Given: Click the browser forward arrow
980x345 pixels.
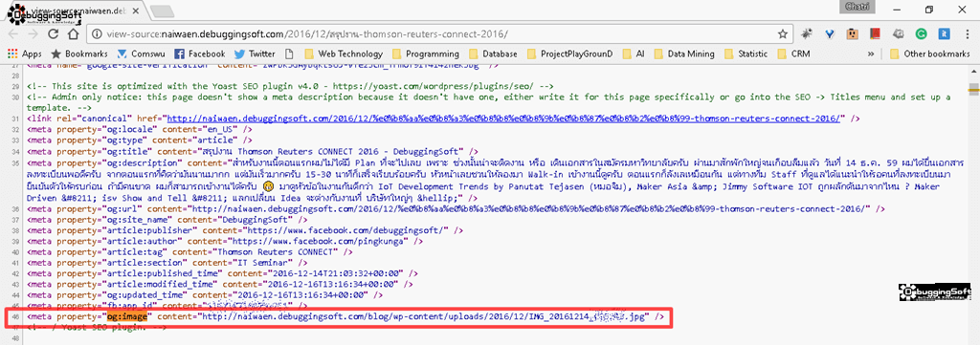Looking at the screenshot, I should (33, 33).
